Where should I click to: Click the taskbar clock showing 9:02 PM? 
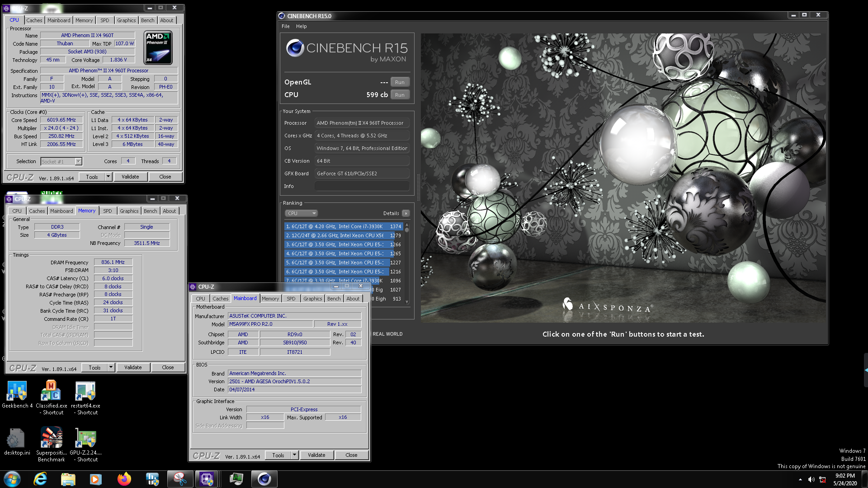(845, 479)
